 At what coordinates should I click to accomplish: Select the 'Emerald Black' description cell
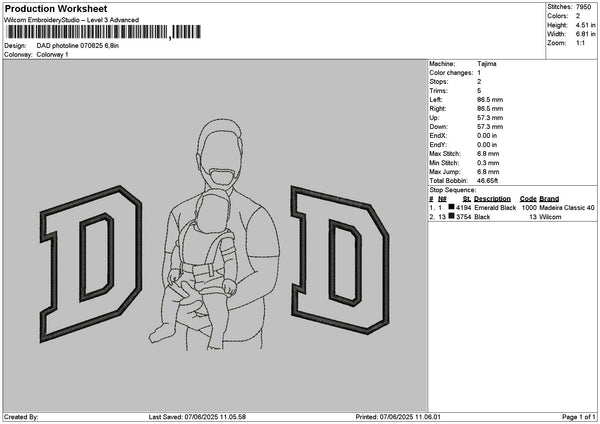point(495,208)
